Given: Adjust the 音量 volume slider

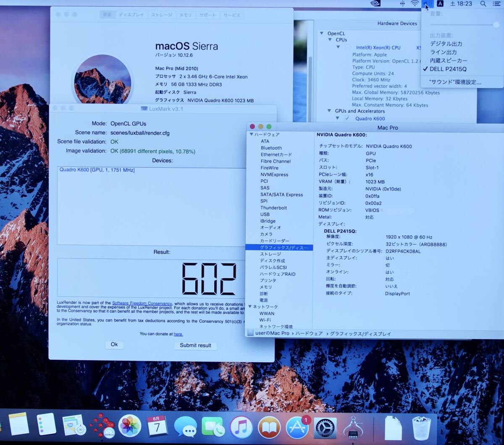Looking at the screenshot, I should point(464,25).
